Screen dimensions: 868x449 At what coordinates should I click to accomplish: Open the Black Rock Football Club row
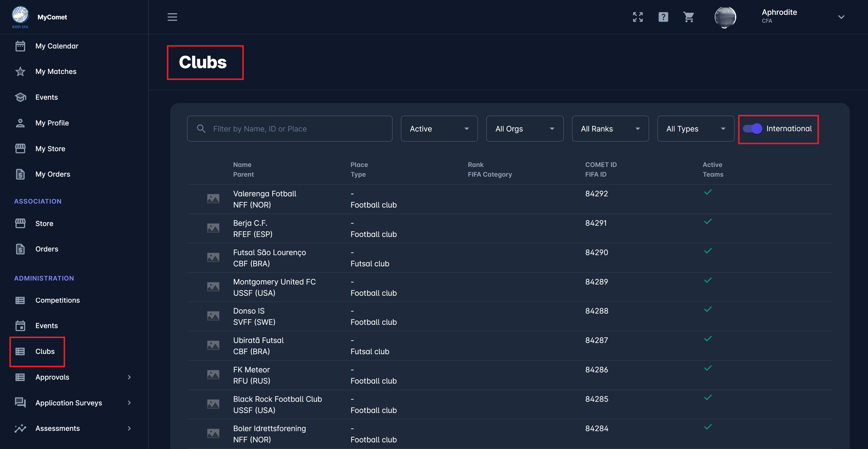[x=277, y=399]
